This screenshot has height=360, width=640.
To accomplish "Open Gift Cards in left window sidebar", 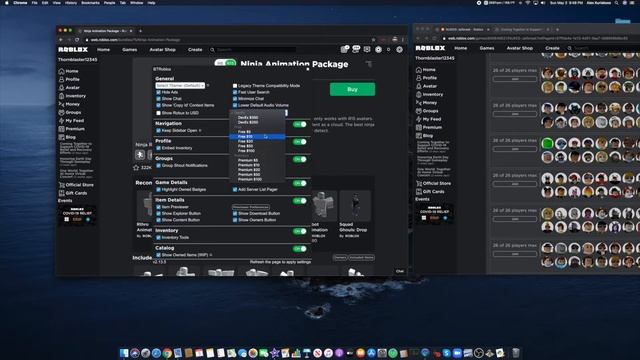I will click(73, 193).
